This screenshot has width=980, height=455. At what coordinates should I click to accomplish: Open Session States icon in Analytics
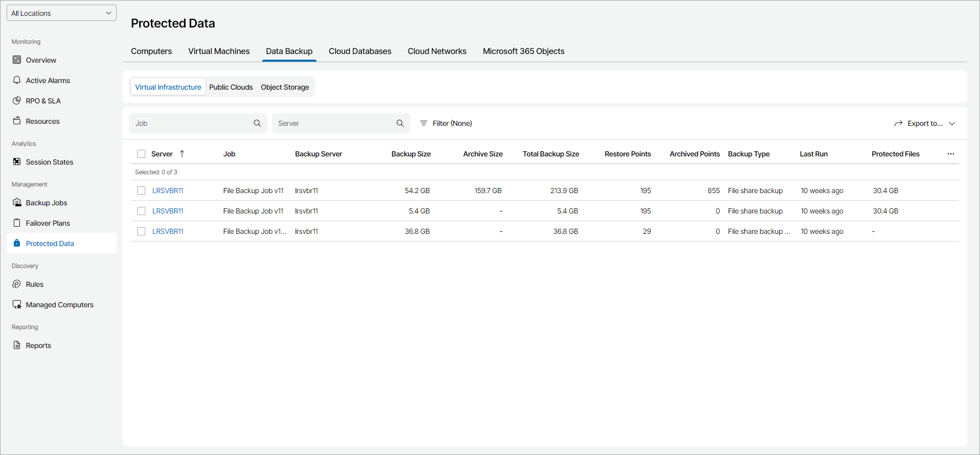(x=17, y=162)
